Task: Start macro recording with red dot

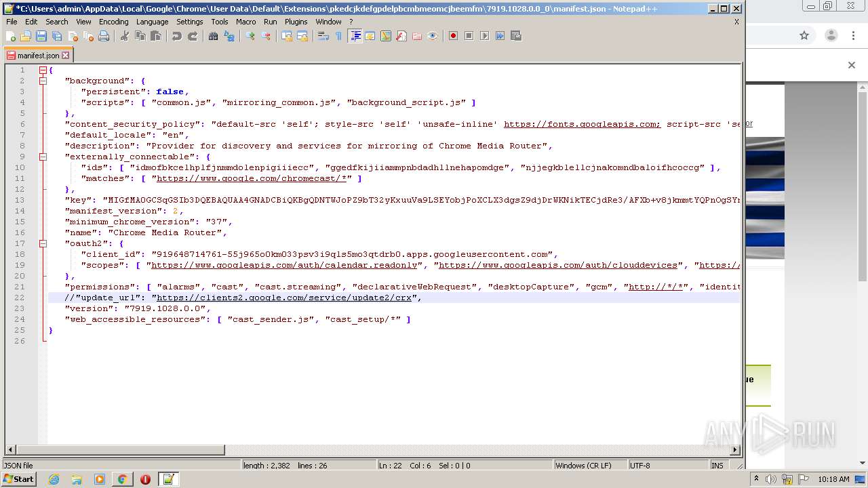Action: coord(454,36)
